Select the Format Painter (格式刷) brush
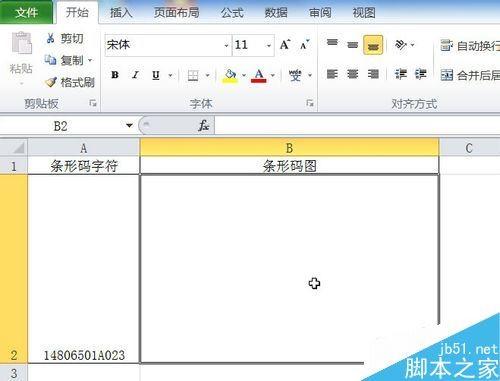The width and height of the screenshot is (500, 381). pos(51,82)
